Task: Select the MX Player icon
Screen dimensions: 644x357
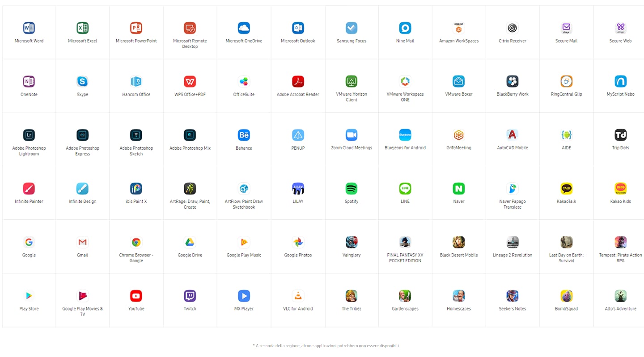Action: 244,296
